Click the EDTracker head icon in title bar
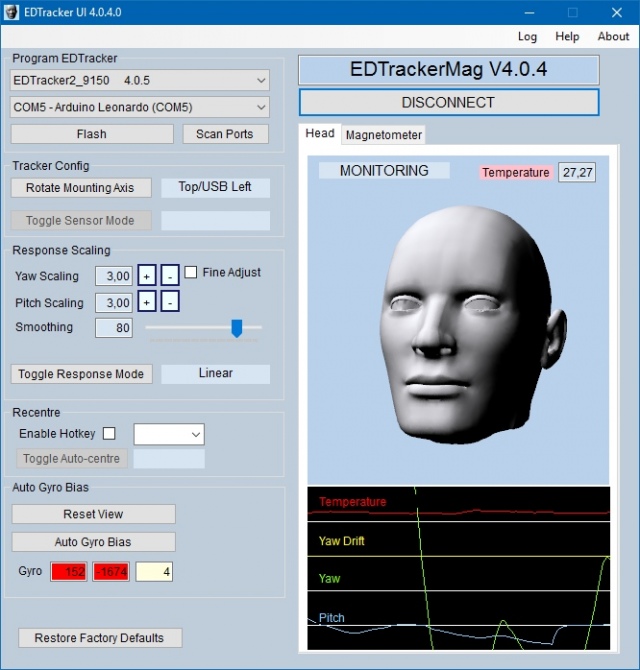 pyautogui.click(x=11, y=12)
